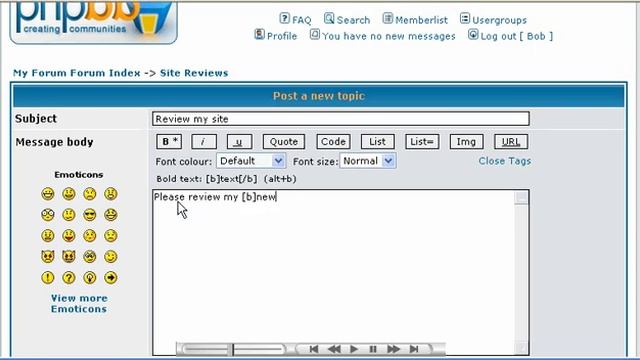Open the Search page
This screenshot has width=640, height=360.
pos(353,20)
